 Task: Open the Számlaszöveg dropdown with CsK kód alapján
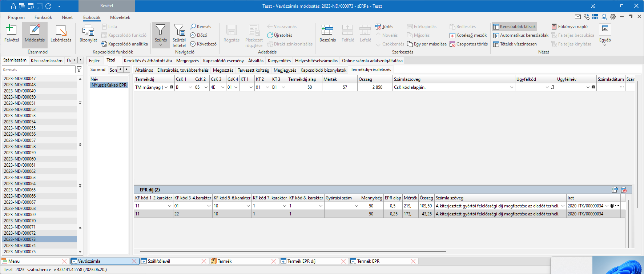[x=511, y=87]
